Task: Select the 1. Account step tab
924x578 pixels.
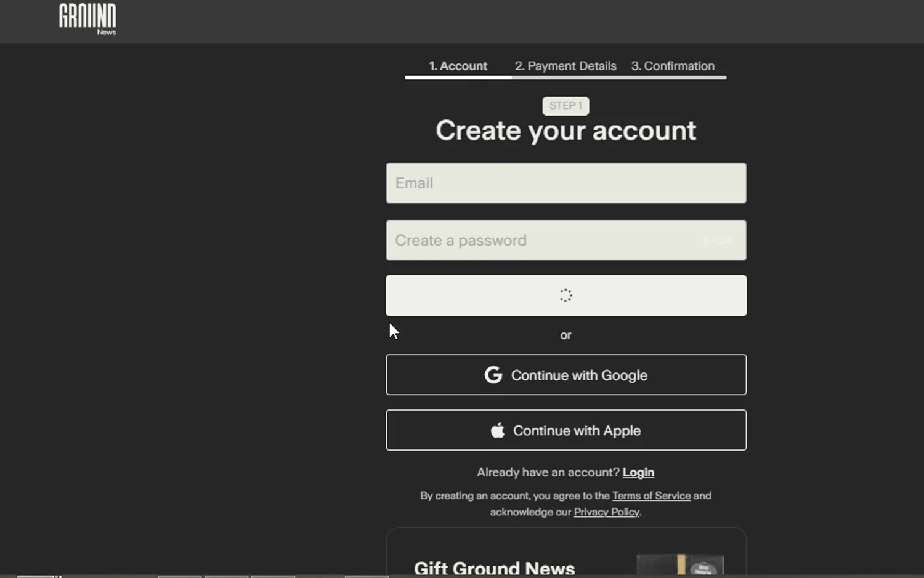Action: pyautogui.click(x=458, y=66)
